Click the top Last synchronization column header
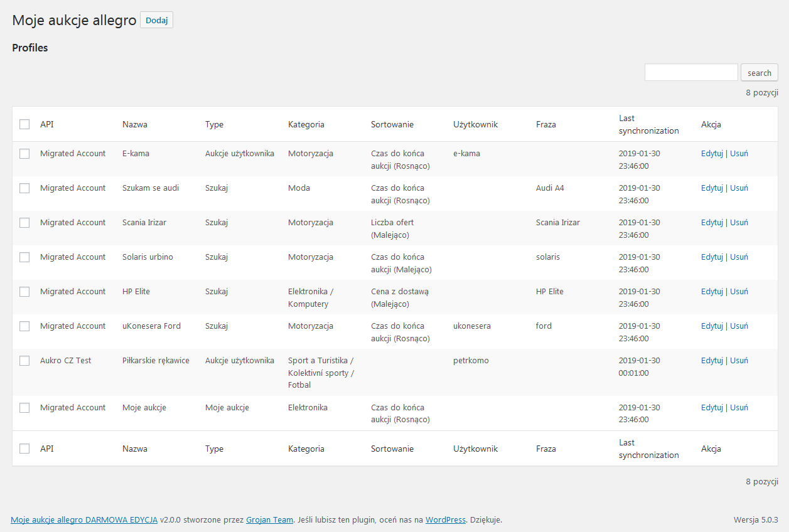This screenshot has width=789, height=532. 649,124
